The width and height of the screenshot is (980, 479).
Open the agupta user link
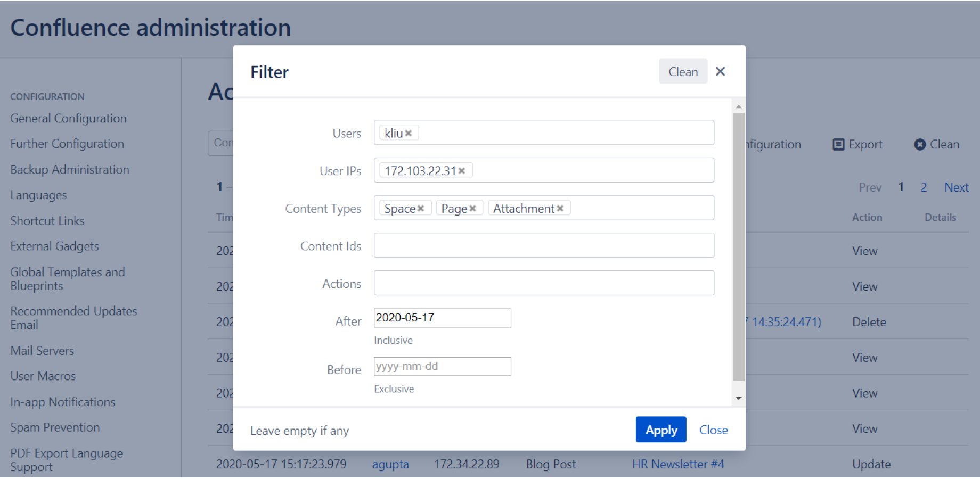(390, 465)
